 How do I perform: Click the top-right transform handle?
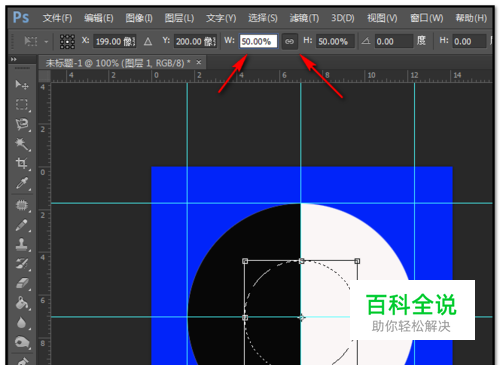coord(357,261)
